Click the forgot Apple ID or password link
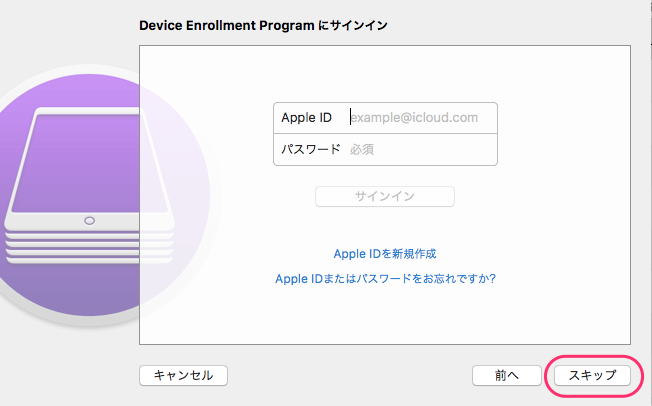This screenshot has width=652, height=406. (x=385, y=278)
